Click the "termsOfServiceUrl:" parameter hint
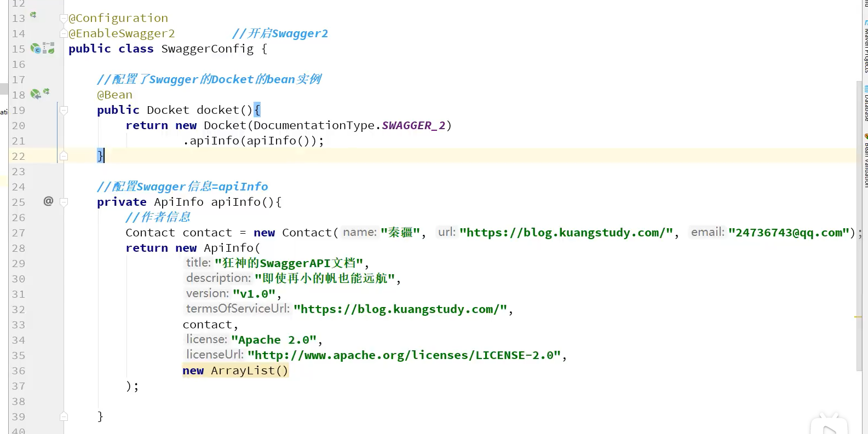This screenshot has height=434, width=868. click(x=238, y=309)
